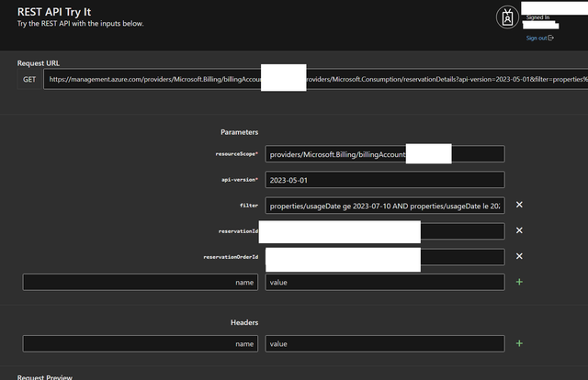Remove the reservationId parameter with its X
Screen dimensions: 588x380
(x=519, y=230)
